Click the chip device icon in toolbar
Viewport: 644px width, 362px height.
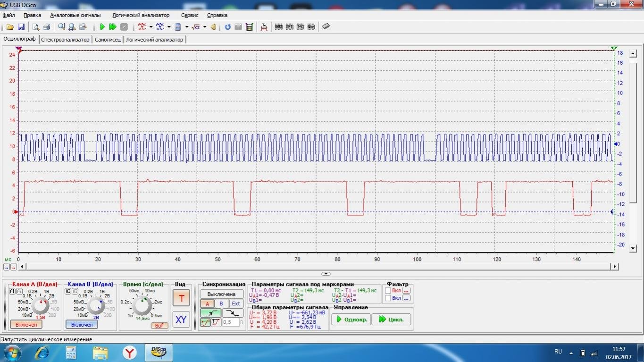(326, 27)
